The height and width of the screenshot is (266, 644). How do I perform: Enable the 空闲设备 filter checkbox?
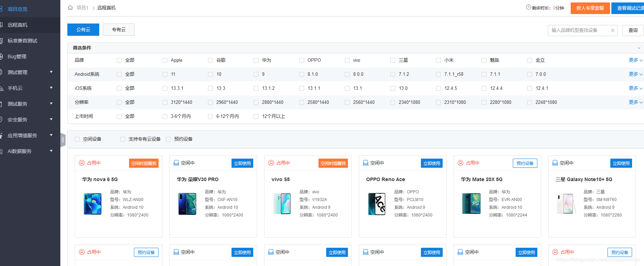coord(77,139)
